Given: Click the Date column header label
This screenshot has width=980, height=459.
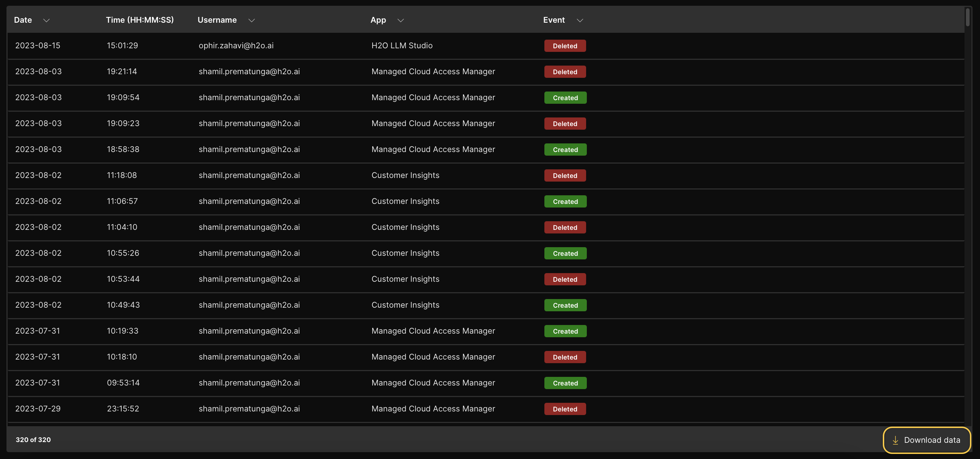Looking at the screenshot, I should pos(23,20).
